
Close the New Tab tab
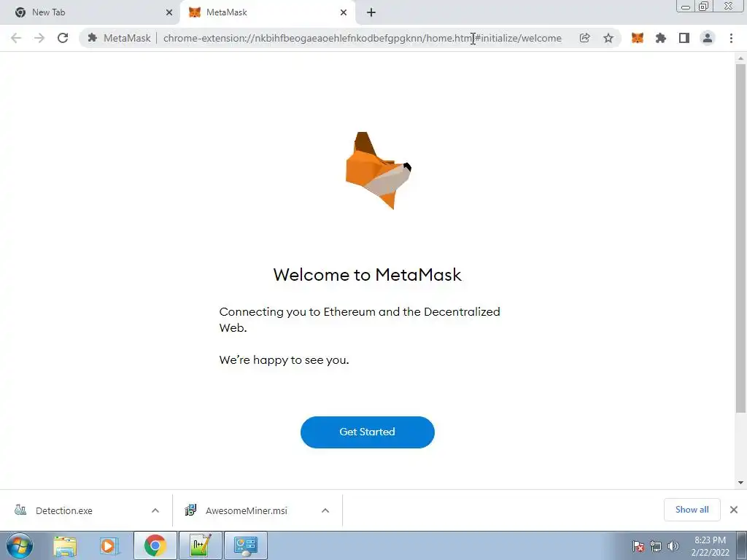(x=169, y=12)
